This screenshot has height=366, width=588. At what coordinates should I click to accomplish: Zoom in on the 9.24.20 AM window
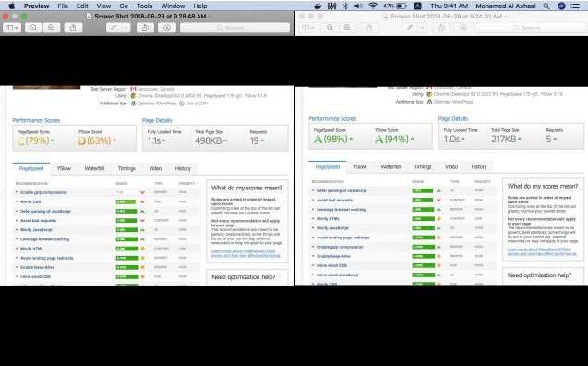pyautogui.click(x=347, y=28)
